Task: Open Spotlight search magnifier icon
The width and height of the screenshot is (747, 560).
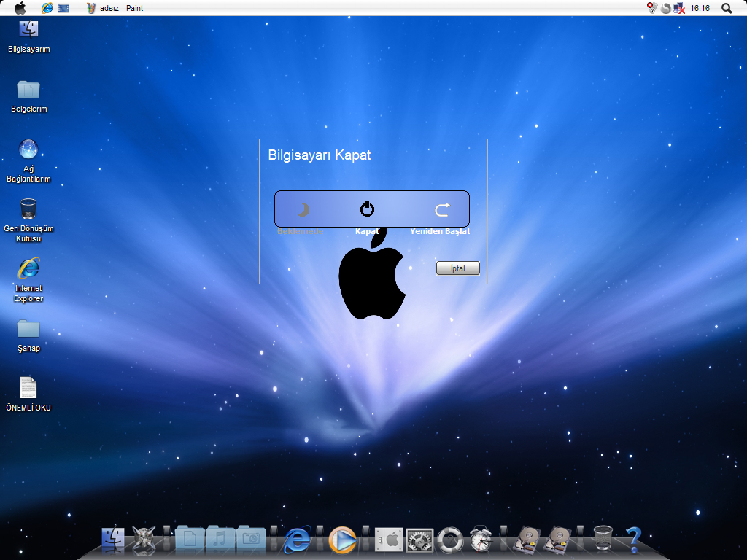Action: pos(727,8)
